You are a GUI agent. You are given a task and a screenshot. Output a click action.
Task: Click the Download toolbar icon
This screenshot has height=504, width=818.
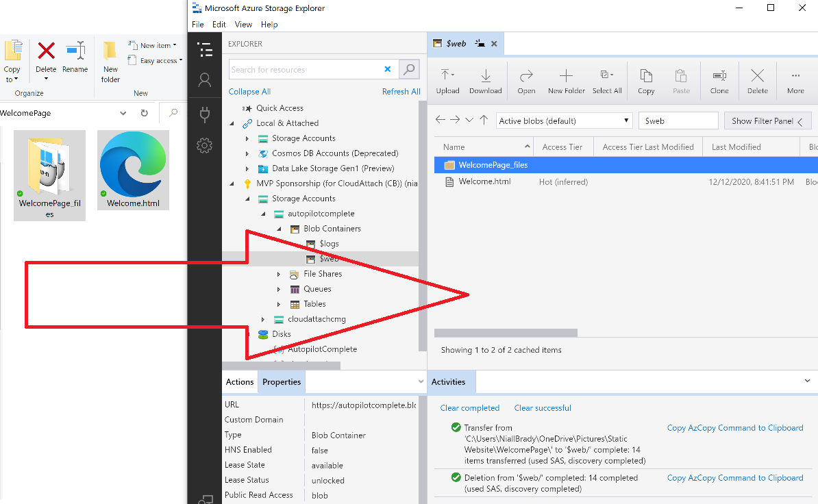[x=485, y=75]
